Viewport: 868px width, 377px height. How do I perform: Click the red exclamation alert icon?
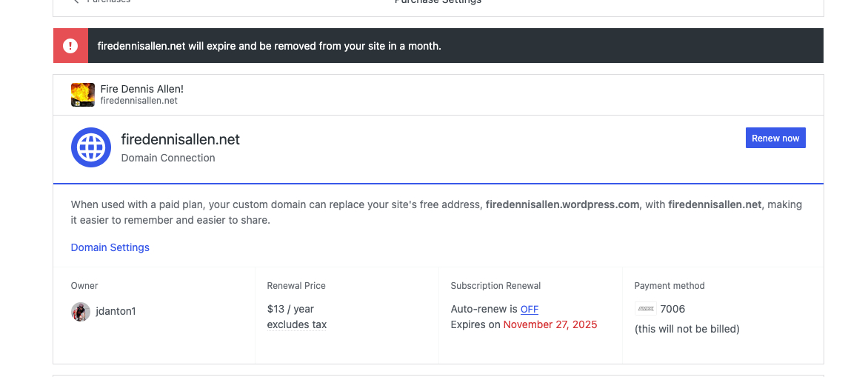coord(70,46)
